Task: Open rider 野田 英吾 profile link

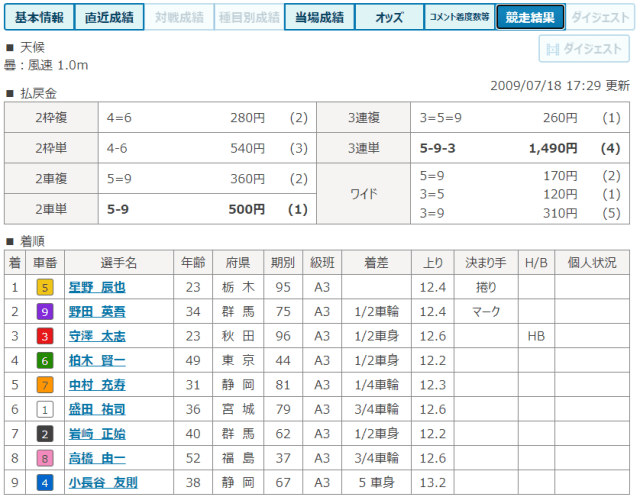Action: click(x=97, y=312)
